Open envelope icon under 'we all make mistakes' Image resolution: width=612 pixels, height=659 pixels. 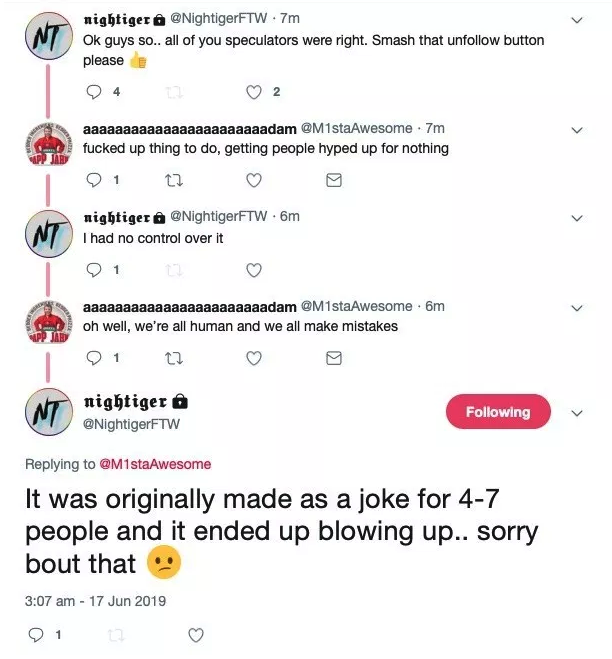click(x=334, y=358)
